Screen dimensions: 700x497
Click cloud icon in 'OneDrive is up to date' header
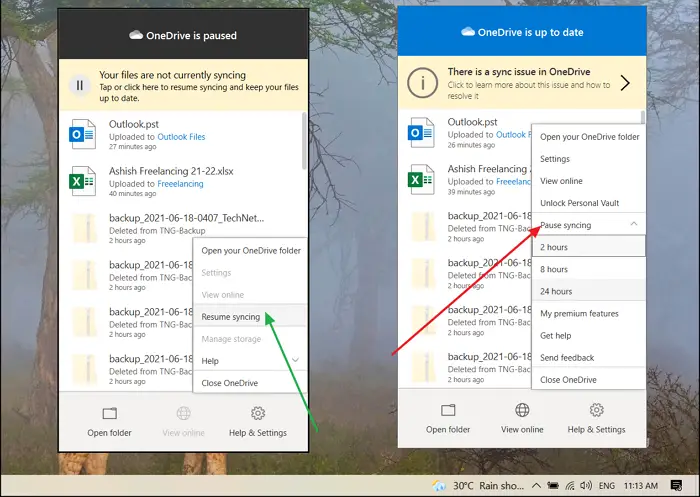(467, 31)
